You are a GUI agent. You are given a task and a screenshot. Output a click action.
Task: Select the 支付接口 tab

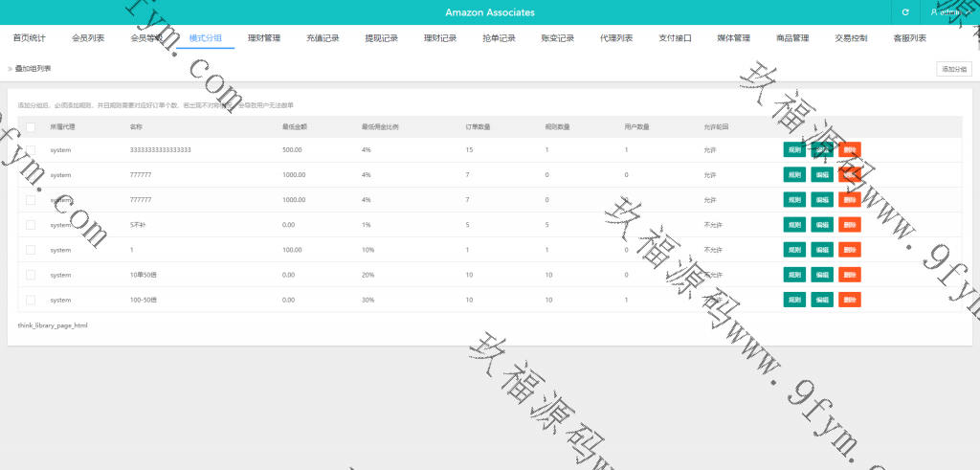click(x=675, y=39)
